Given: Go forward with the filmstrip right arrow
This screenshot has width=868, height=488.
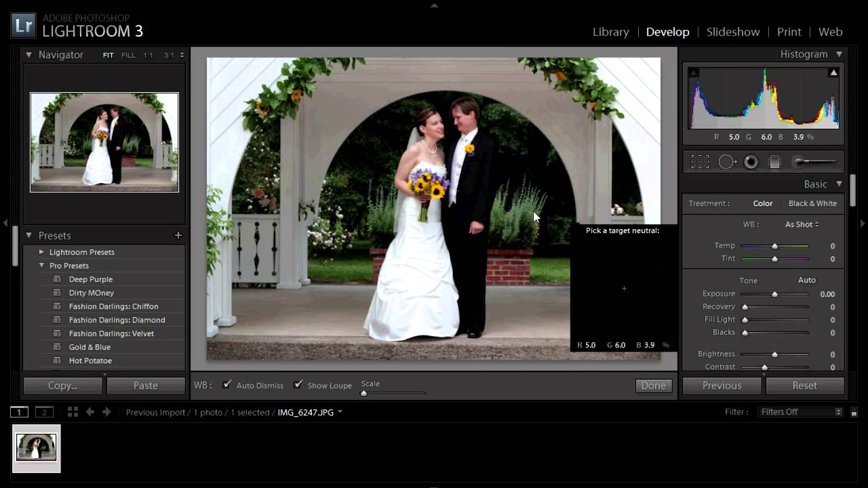Looking at the screenshot, I should [x=106, y=411].
